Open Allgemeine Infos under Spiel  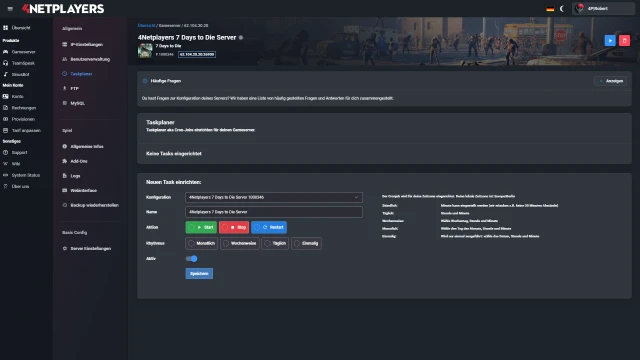[x=83, y=147]
